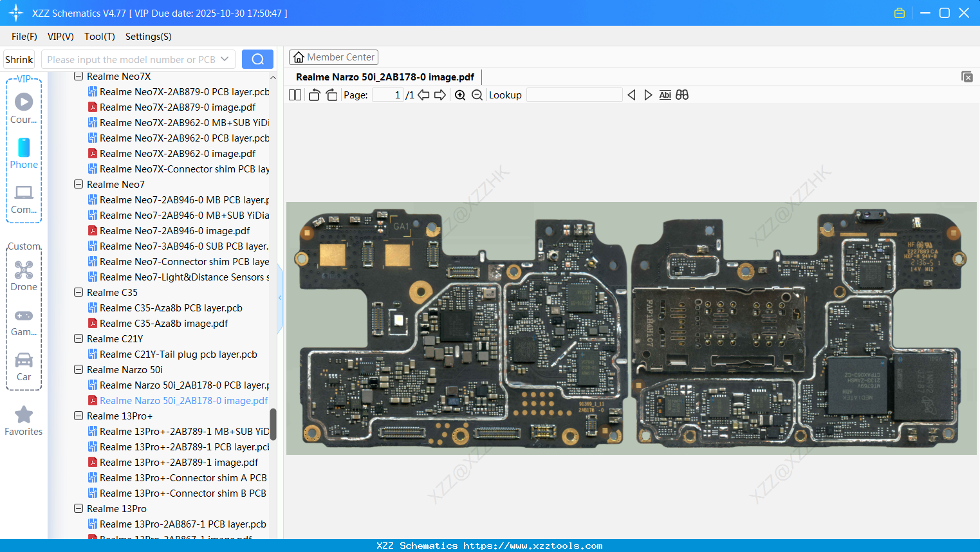The width and height of the screenshot is (980, 552).
Task: Collapse the Realme Narzo 50i node
Action: pyautogui.click(x=78, y=369)
